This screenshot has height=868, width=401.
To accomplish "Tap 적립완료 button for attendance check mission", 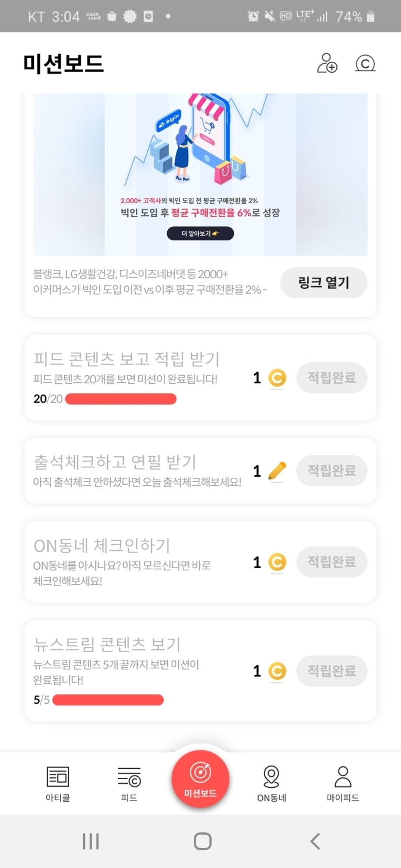I will (x=331, y=471).
